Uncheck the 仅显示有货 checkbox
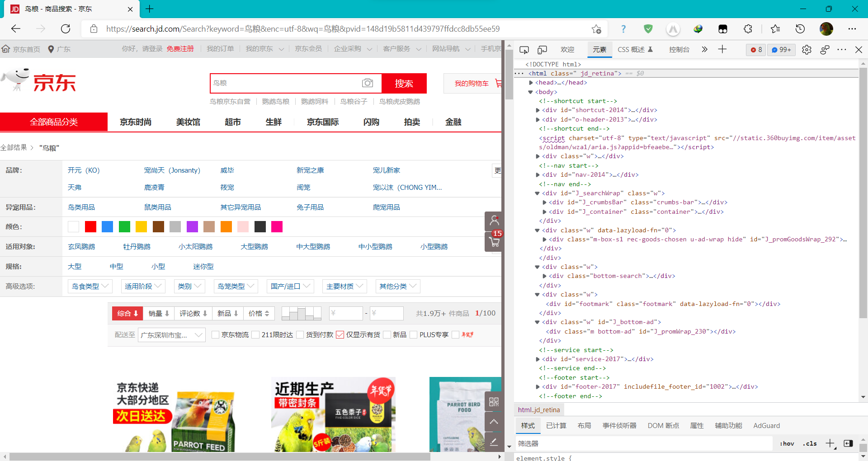 click(340, 334)
